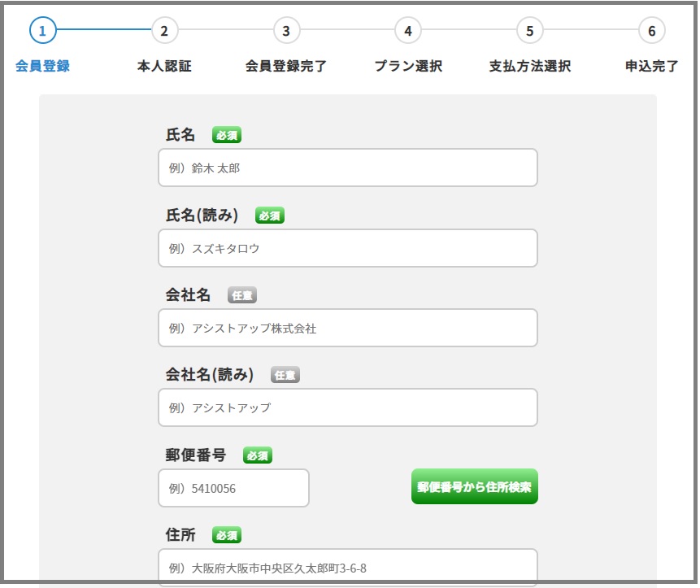Click the 必須 badge beside 氏名
The image size is (700, 588).
tap(227, 135)
